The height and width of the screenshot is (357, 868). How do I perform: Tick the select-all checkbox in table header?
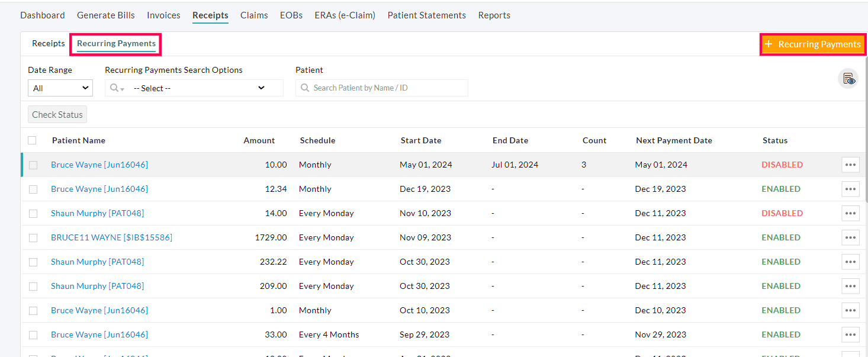click(x=32, y=140)
